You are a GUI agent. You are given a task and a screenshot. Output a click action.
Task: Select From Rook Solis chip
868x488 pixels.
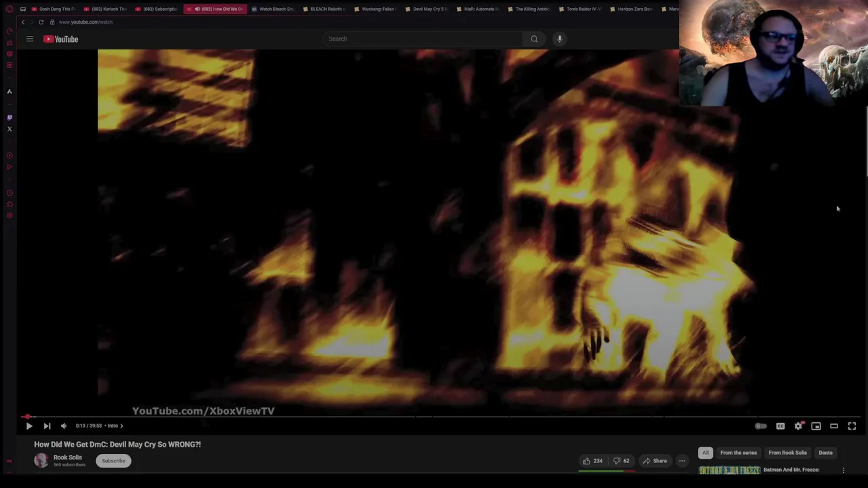click(x=787, y=453)
